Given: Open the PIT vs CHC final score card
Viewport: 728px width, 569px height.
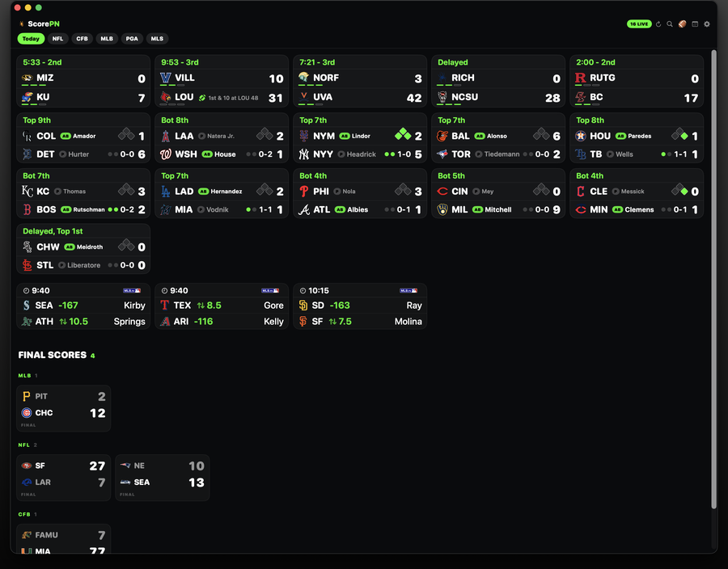Looking at the screenshot, I should [x=64, y=408].
